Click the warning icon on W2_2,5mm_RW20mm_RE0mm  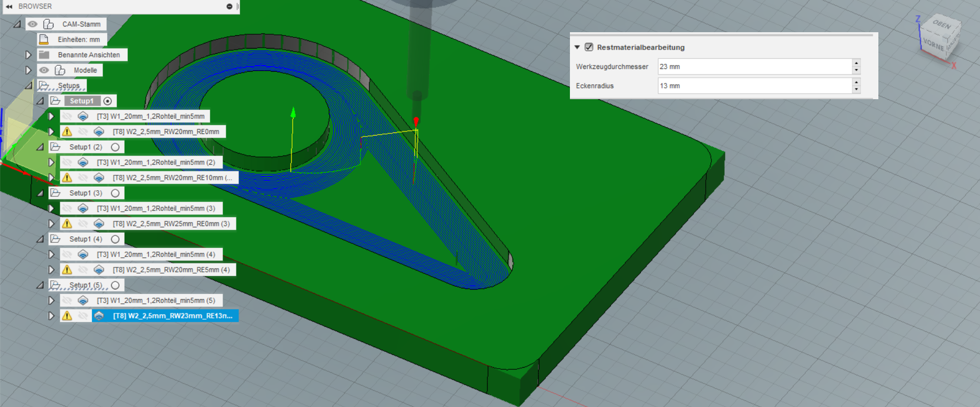click(x=67, y=131)
